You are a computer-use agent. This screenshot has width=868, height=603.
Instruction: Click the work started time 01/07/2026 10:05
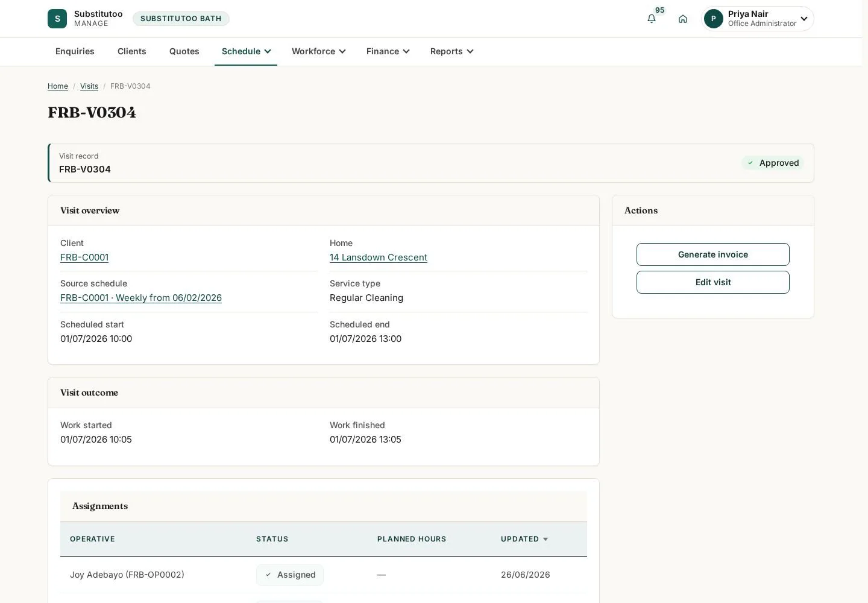pos(96,440)
